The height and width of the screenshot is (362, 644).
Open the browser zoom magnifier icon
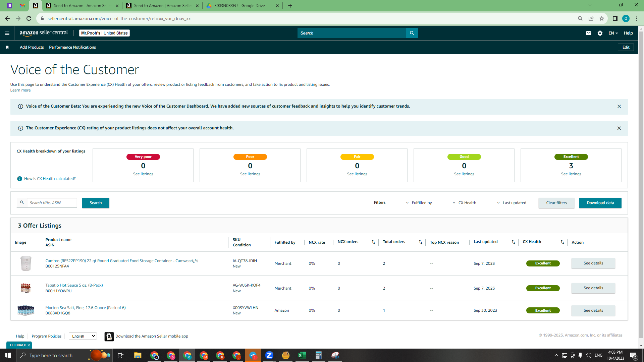click(x=580, y=18)
